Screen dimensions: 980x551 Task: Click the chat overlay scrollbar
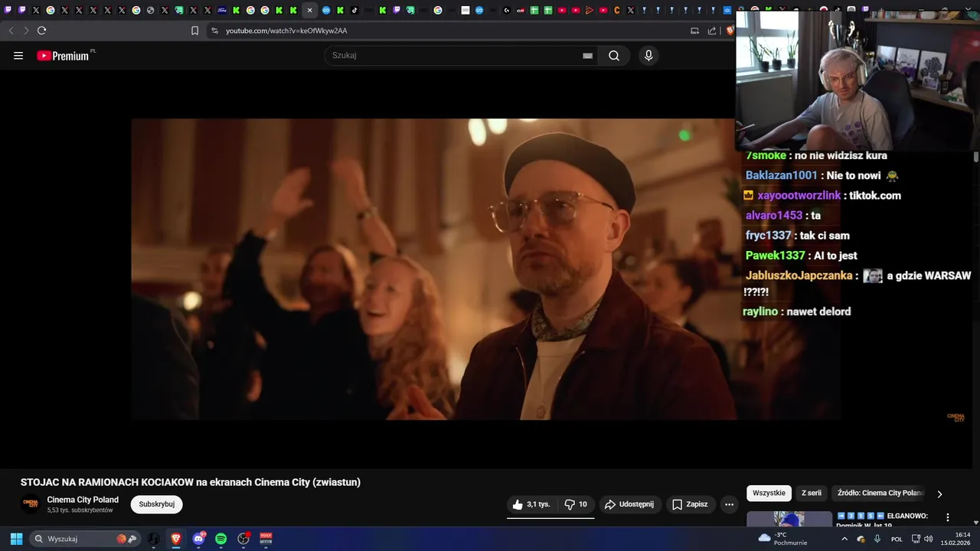pyautogui.click(x=976, y=156)
